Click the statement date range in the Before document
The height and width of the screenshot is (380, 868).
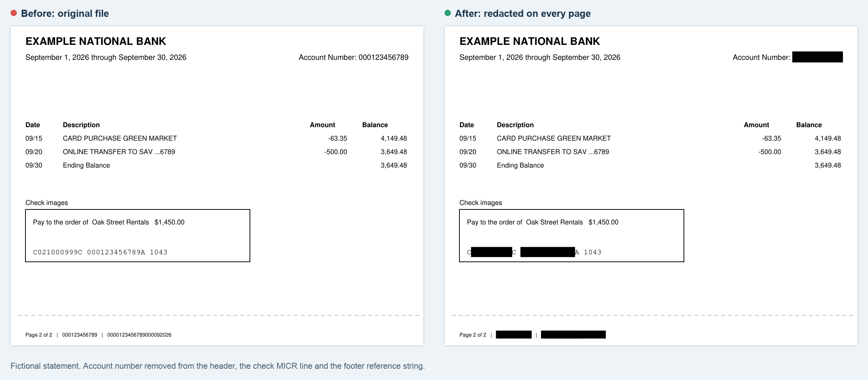pyautogui.click(x=106, y=57)
